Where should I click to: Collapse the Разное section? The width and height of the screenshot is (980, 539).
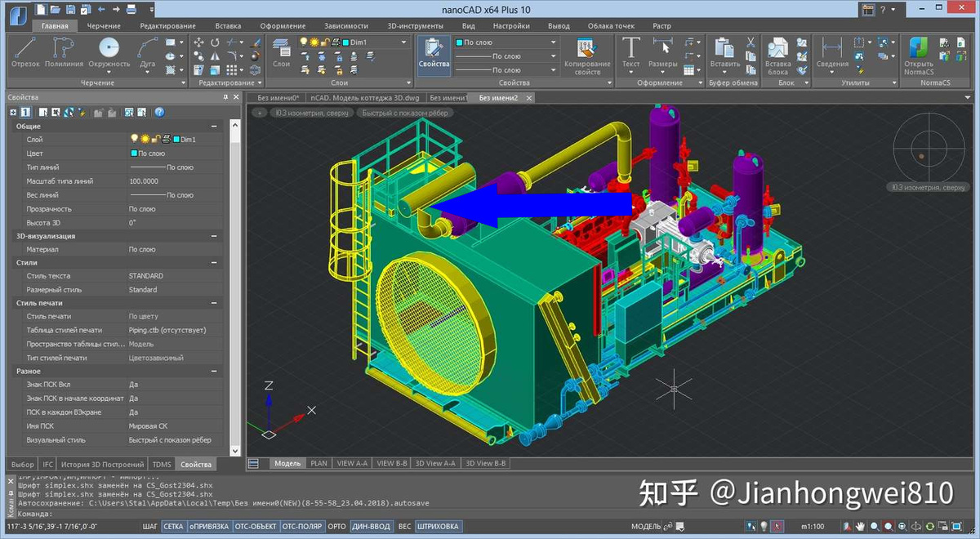214,371
